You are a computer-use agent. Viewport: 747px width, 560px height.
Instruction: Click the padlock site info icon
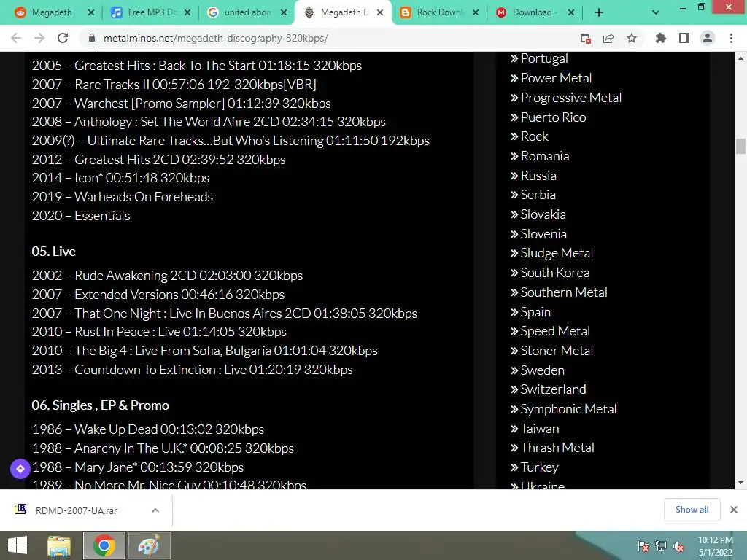[x=92, y=38]
